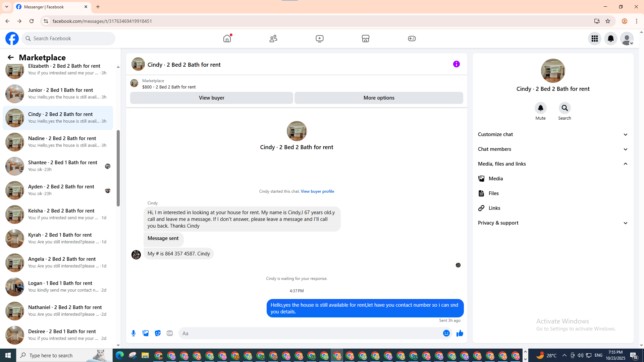Open the emoji picker in message box
644x362 pixels.
click(446, 333)
